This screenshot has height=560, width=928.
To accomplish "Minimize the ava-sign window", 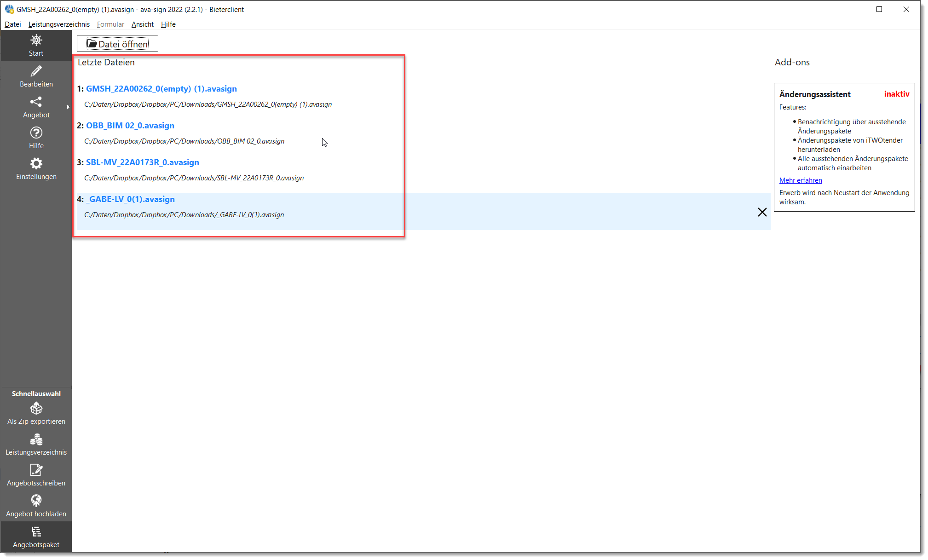I will [852, 9].
